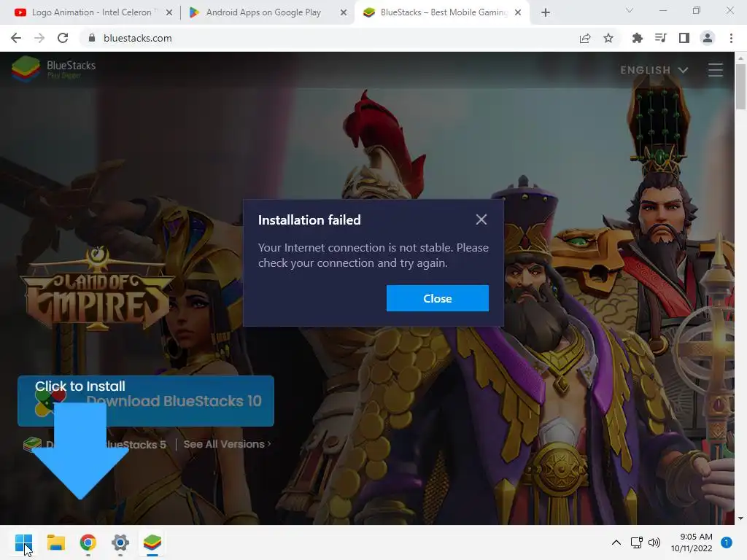Open the Chrome three-dot menu
The width and height of the screenshot is (747, 560).
point(731,38)
